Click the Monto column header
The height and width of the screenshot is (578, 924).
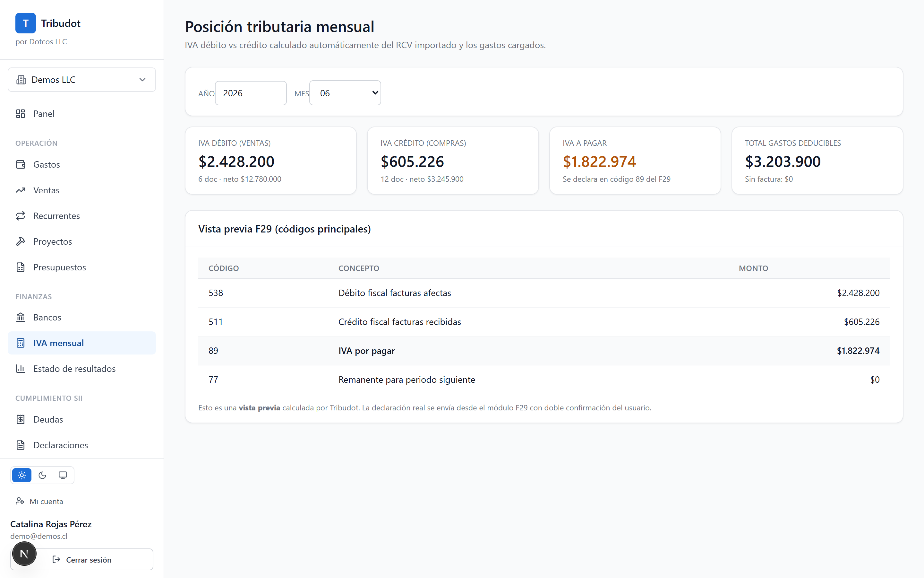(753, 268)
